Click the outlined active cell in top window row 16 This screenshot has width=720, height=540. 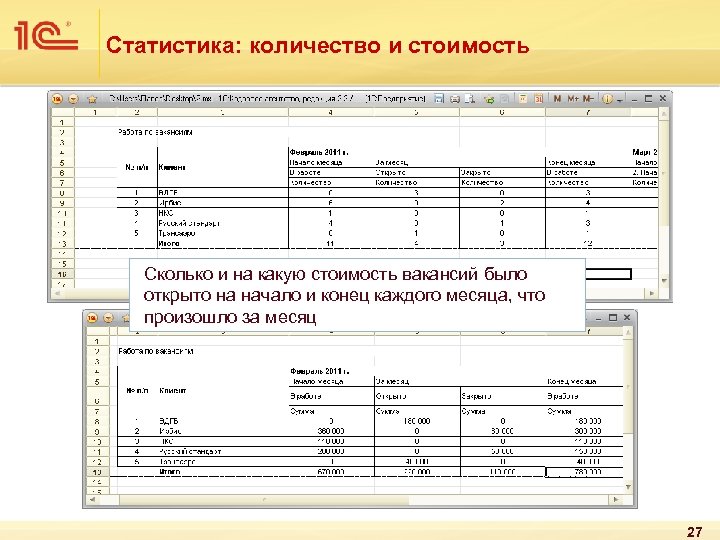[x=608, y=274]
